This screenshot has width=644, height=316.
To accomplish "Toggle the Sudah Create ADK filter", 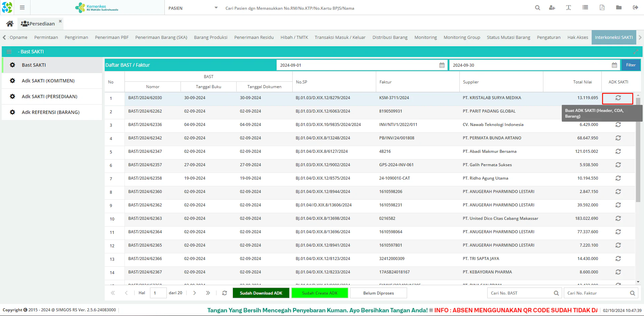I will (320, 293).
